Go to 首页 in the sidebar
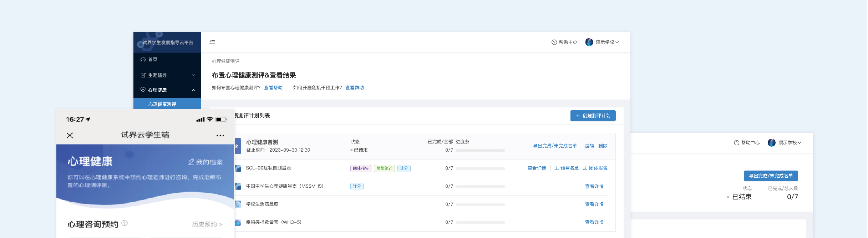This screenshot has width=868, height=238. click(x=153, y=60)
